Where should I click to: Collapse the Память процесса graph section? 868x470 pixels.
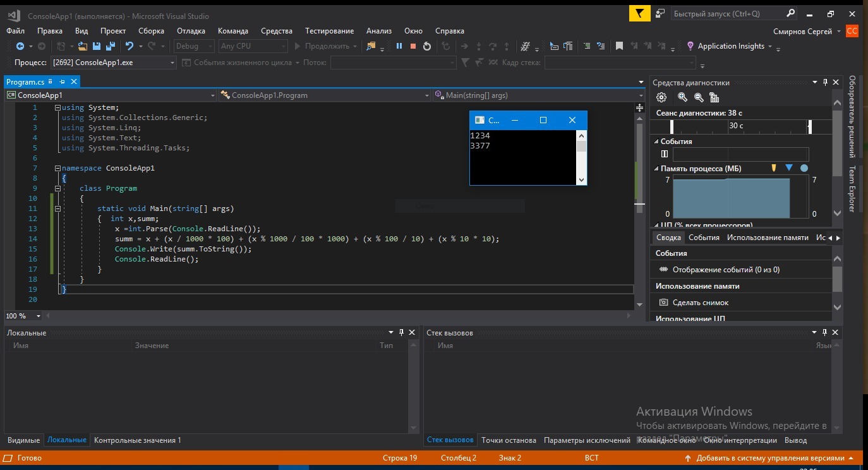coord(656,169)
